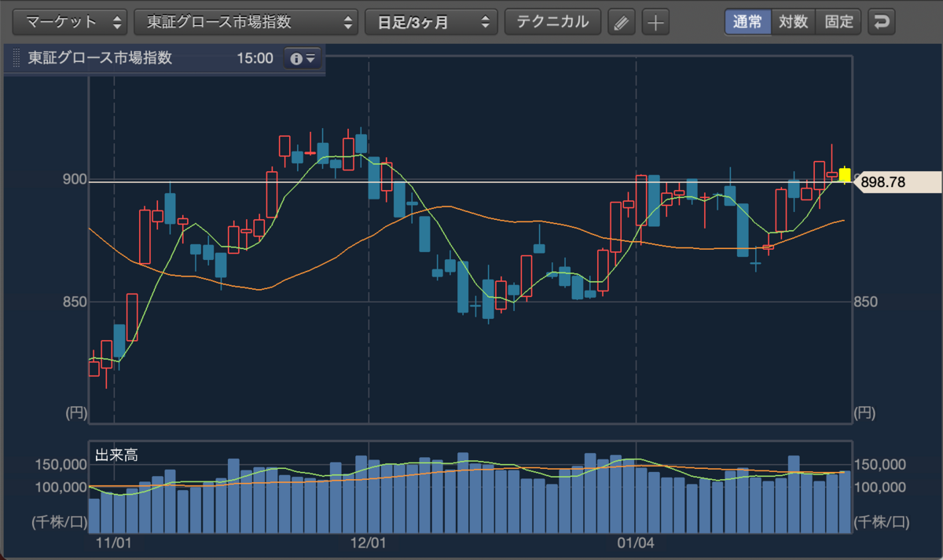Click the undo return arrow icon
Viewport: 943px width, 560px height.
882,22
